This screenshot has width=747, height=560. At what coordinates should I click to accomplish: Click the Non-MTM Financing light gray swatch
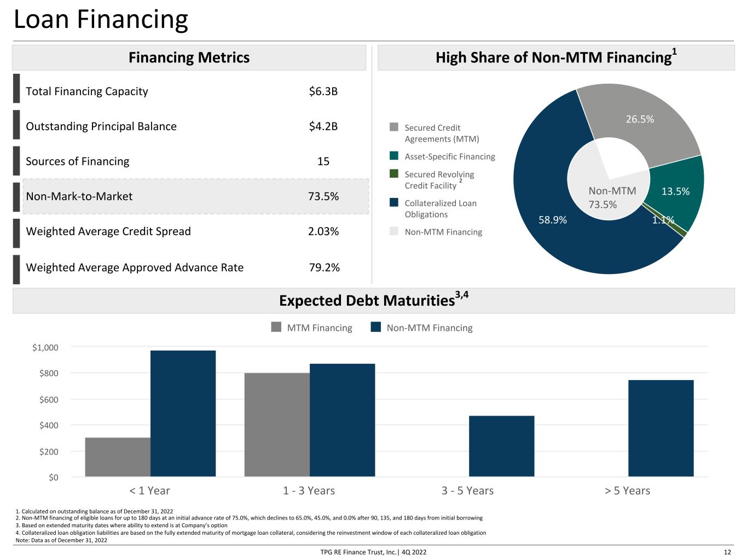point(394,231)
